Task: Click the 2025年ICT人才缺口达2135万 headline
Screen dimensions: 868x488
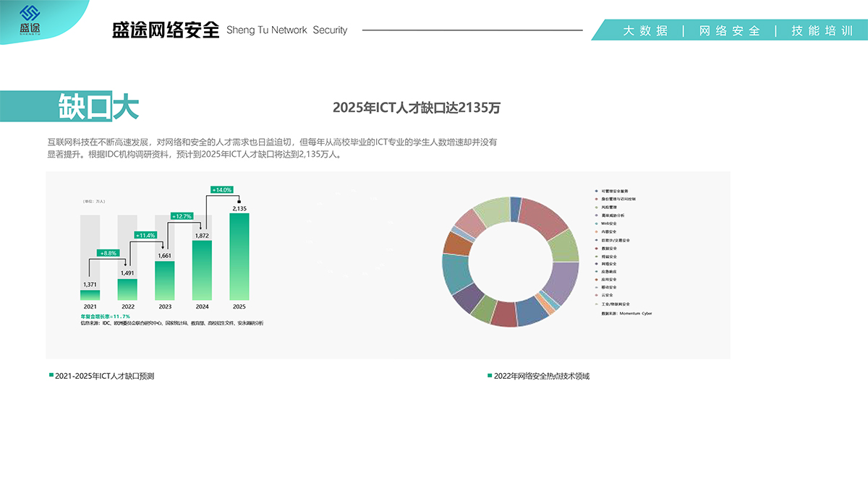Action: click(x=416, y=108)
